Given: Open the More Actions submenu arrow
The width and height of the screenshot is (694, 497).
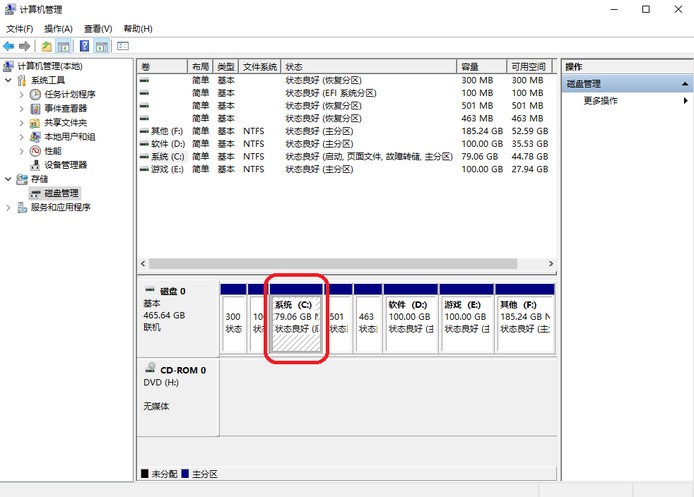Looking at the screenshot, I should [685, 100].
